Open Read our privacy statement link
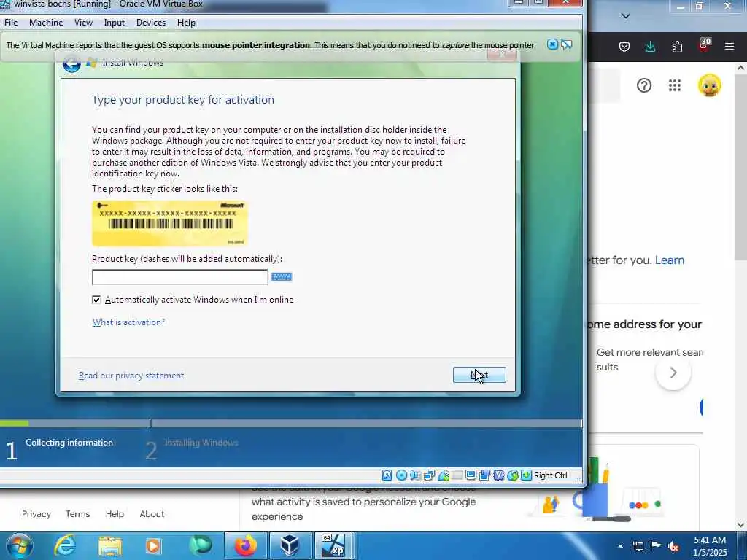The width and height of the screenshot is (747, 560). pos(131,376)
